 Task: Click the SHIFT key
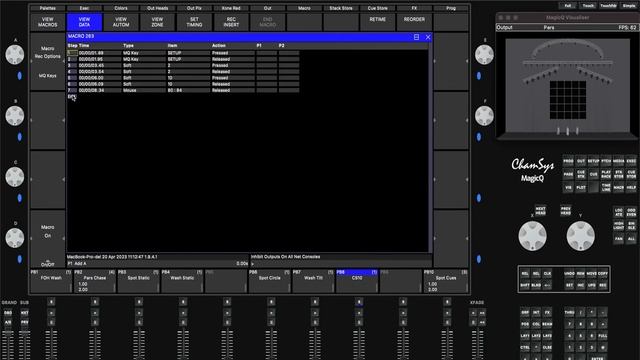pyautogui.click(x=525, y=285)
